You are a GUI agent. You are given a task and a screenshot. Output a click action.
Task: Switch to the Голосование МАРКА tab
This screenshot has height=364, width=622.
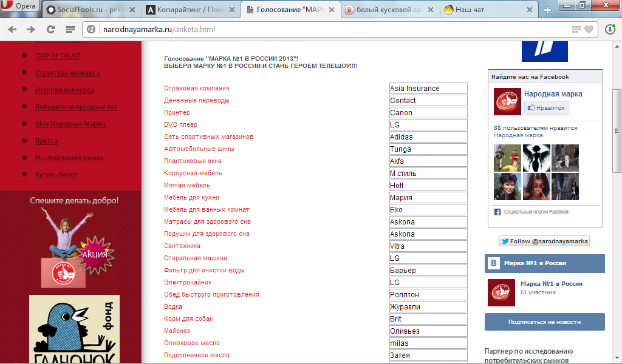coord(291,10)
